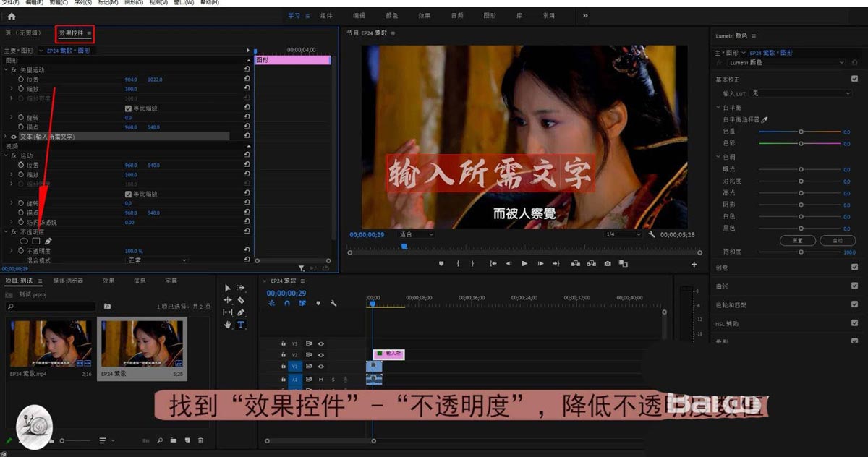This screenshot has width=868, height=457.
Task: Collapse the 色调 section
Action: 718,157
